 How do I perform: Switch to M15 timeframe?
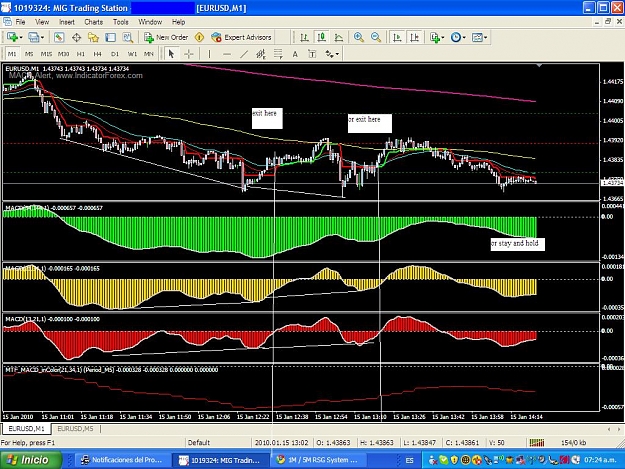(46, 54)
